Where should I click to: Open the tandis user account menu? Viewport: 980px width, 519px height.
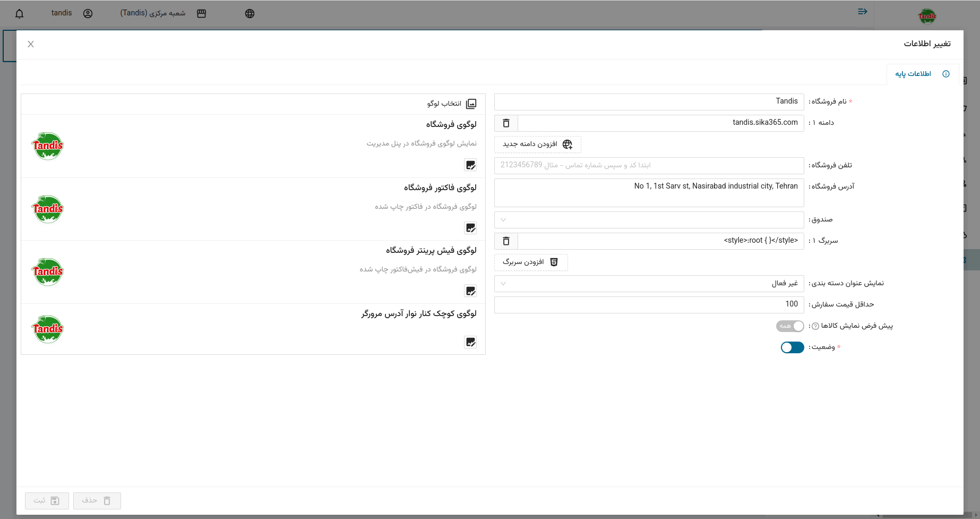click(x=72, y=13)
